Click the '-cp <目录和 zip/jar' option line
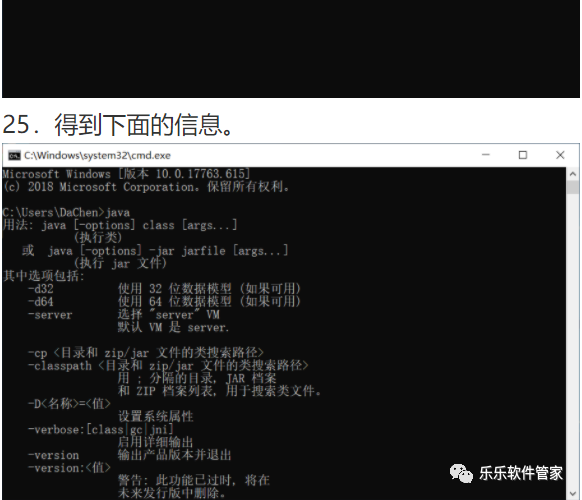This screenshot has height=500, width=582. 146,353
